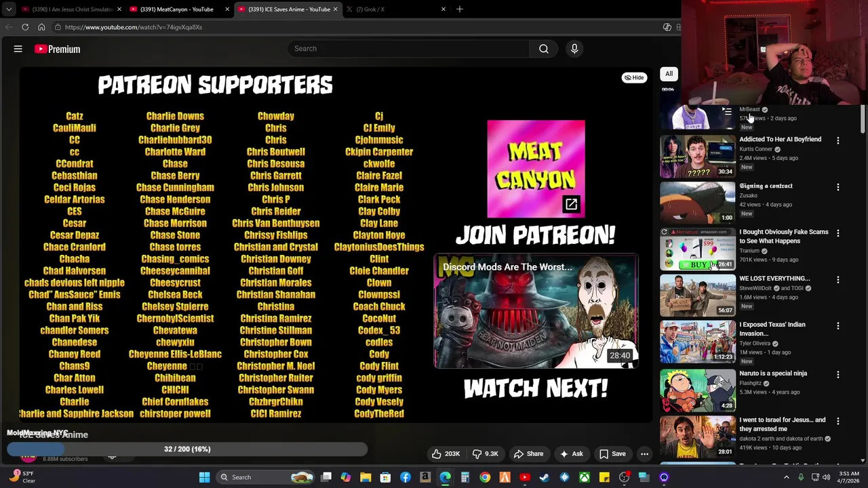Open the Kurtis Conner channel link
The height and width of the screenshot is (488, 868).
pyautogui.click(x=756, y=149)
